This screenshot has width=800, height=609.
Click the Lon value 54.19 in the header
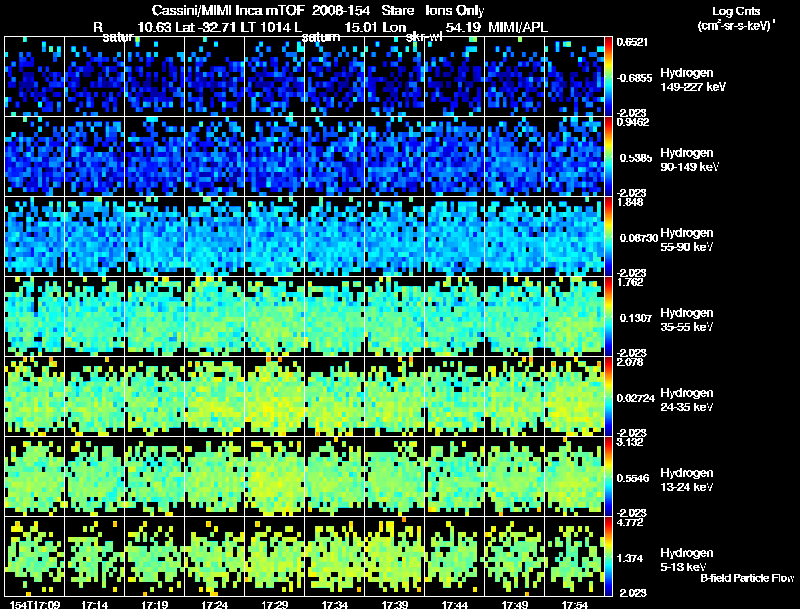tap(463, 27)
